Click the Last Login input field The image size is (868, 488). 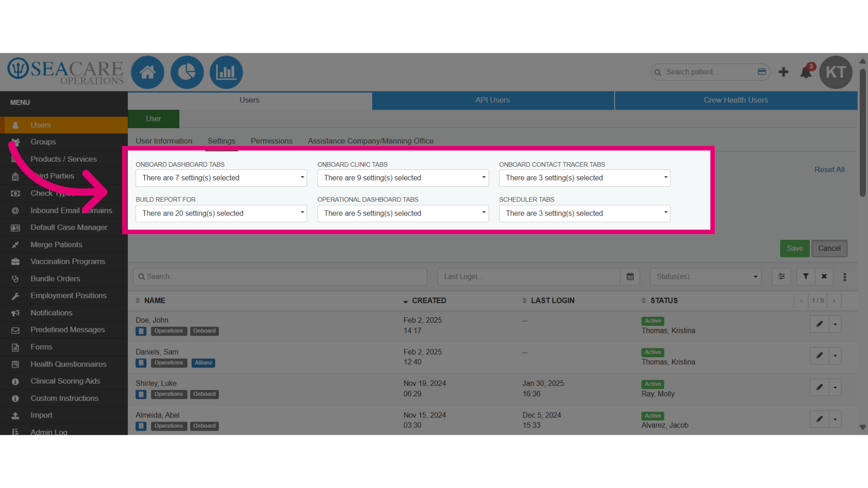click(x=529, y=277)
